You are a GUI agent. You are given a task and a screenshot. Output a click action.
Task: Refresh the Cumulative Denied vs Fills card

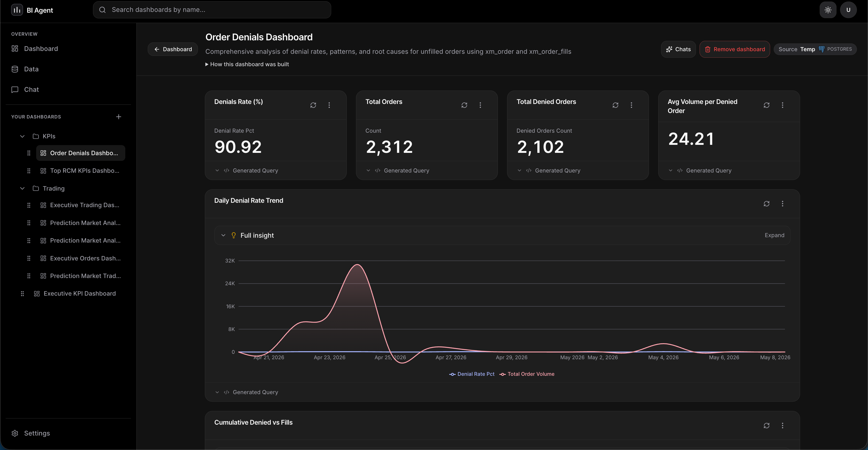(x=766, y=426)
